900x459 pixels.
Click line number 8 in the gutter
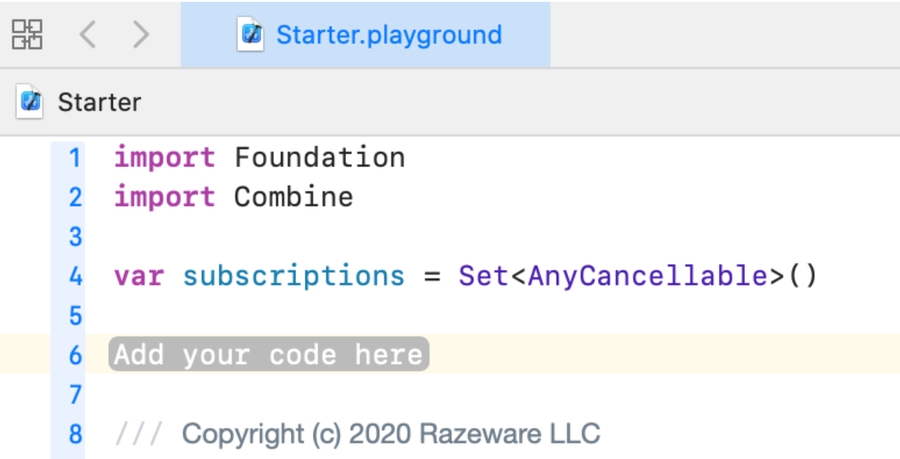[x=75, y=434]
